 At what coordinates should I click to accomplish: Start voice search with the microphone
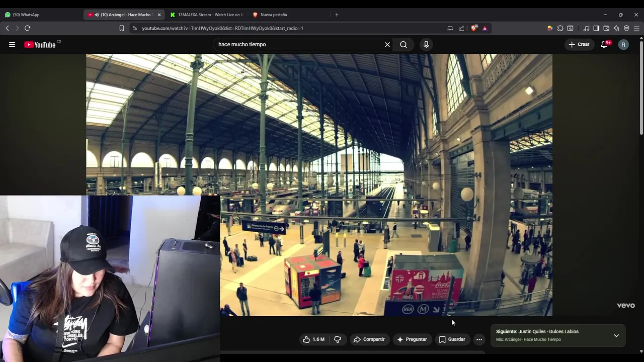coord(426,44)
